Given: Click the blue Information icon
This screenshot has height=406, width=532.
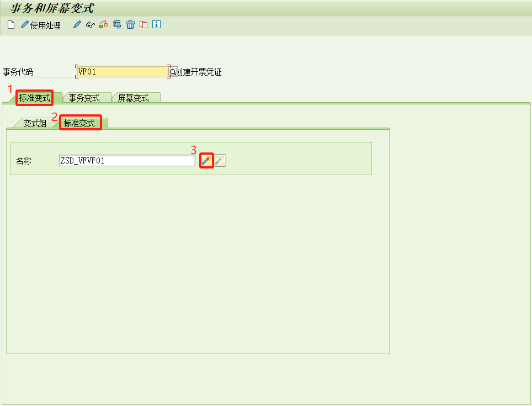Looking at the screenshot, I should click(x=156, y=24).
